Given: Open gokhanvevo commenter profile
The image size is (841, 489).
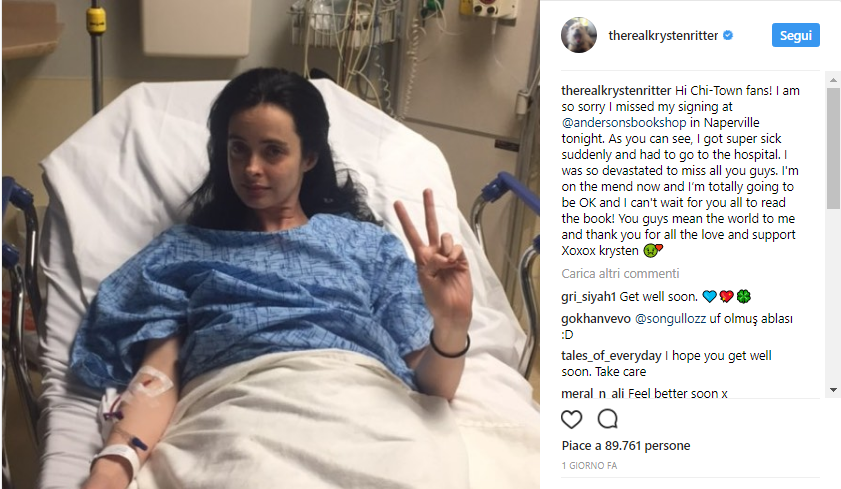Looking at the screenshot, I should coord(596,318).
